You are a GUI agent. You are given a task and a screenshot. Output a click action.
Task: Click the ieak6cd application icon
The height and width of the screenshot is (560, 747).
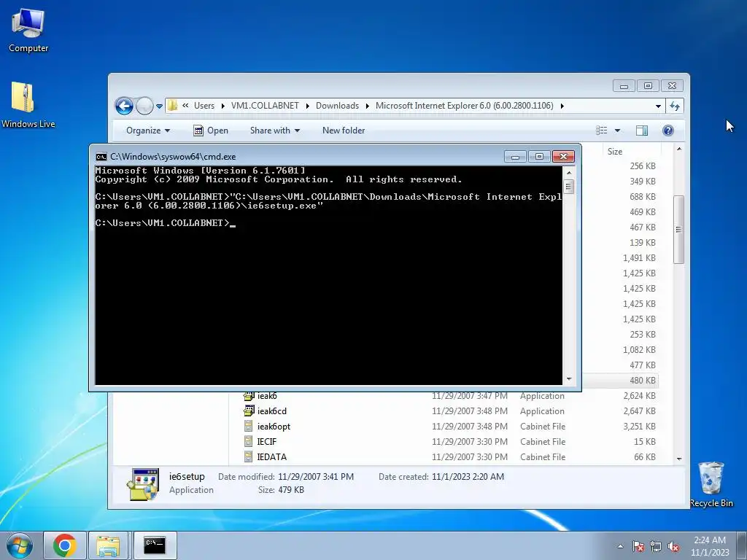point(249,411)
